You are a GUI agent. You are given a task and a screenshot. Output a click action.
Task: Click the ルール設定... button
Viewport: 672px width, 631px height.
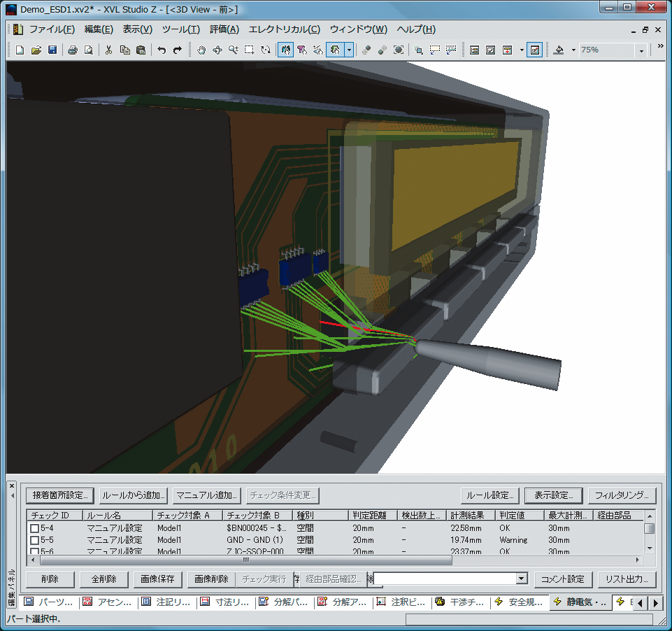[x=490, y=495]
